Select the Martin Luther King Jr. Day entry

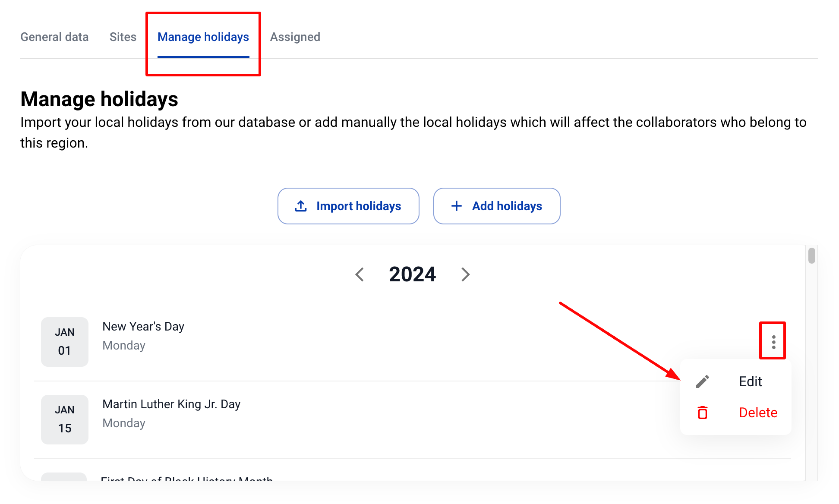pyautogui.click(x=171, y=404)
